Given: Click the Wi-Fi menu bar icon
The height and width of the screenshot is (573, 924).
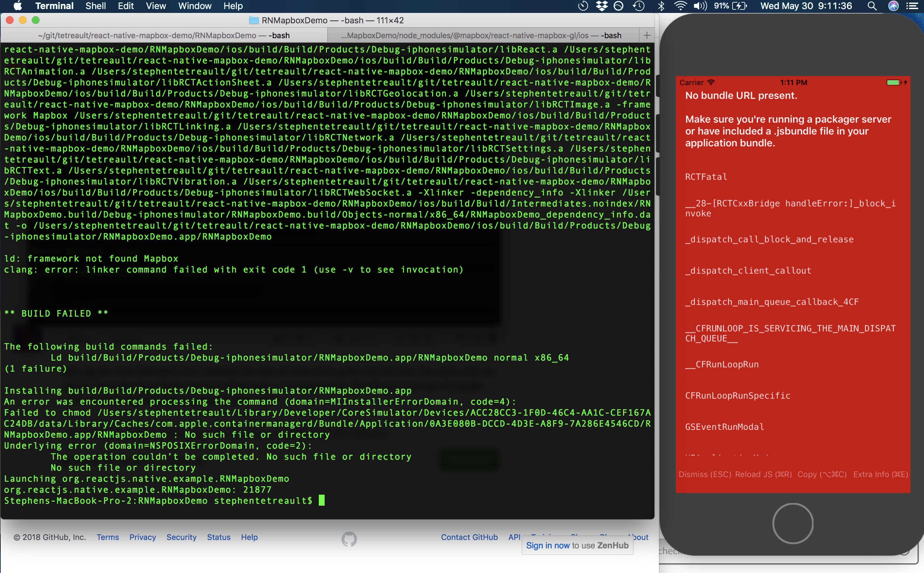Looking at the screenshot, I should [x=680, y=6].
